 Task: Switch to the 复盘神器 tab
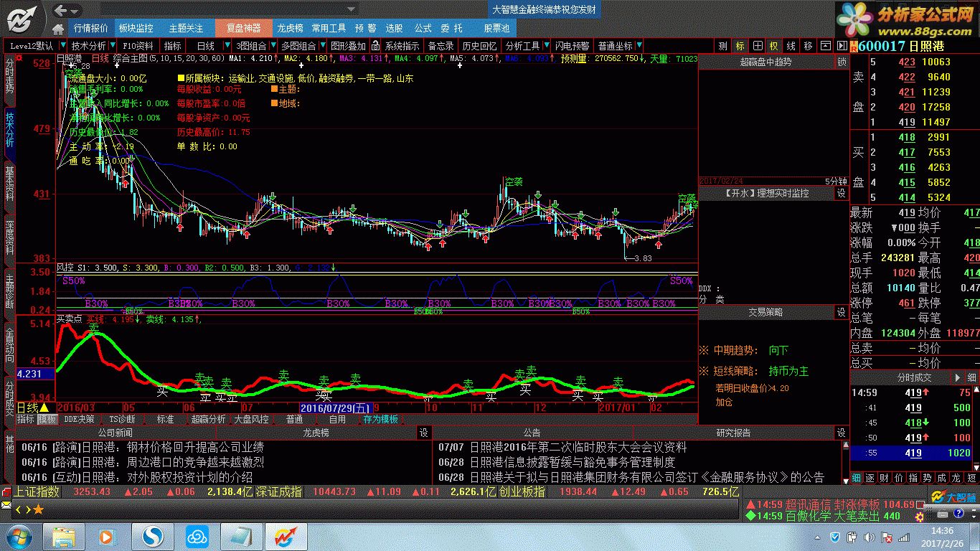(x=243, y=28)
